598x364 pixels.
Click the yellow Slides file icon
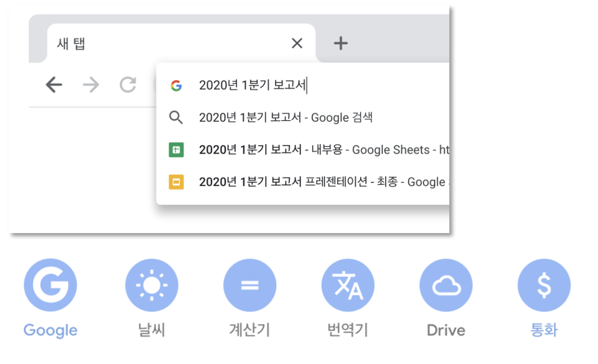(x=176, y=182)
